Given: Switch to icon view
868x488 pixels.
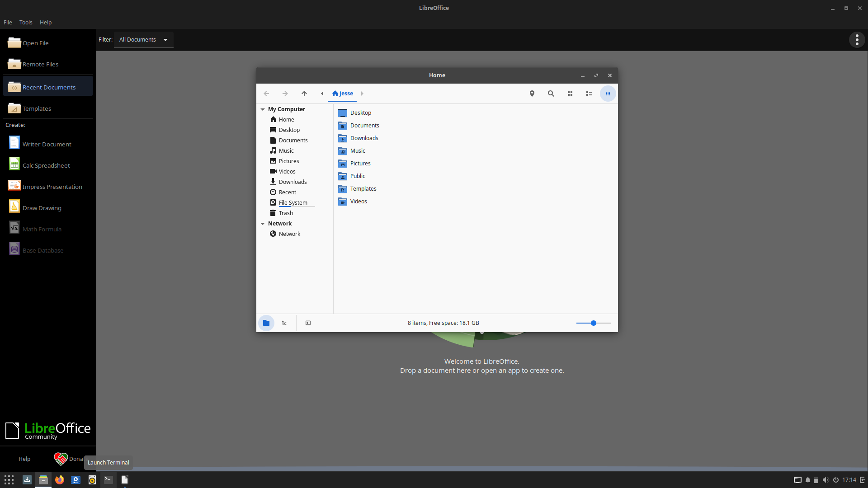Looking at the screenshot, I should point(570,94).
